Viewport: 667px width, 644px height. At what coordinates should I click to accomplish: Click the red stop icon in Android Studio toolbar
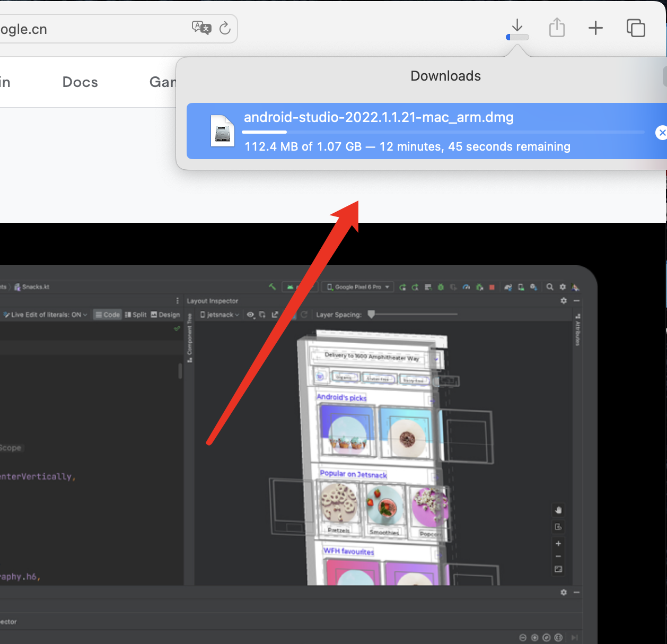(492, 287)
